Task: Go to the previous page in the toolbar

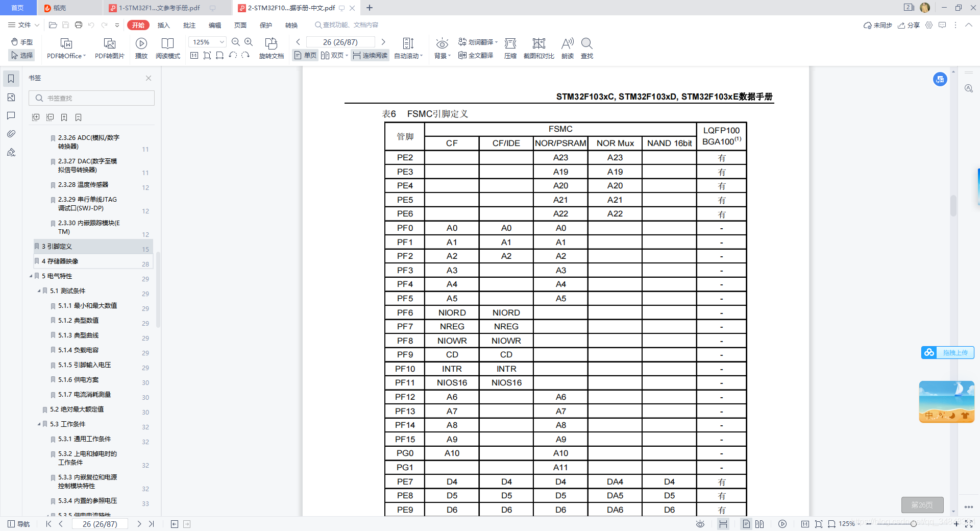Action: click(298, 42)
